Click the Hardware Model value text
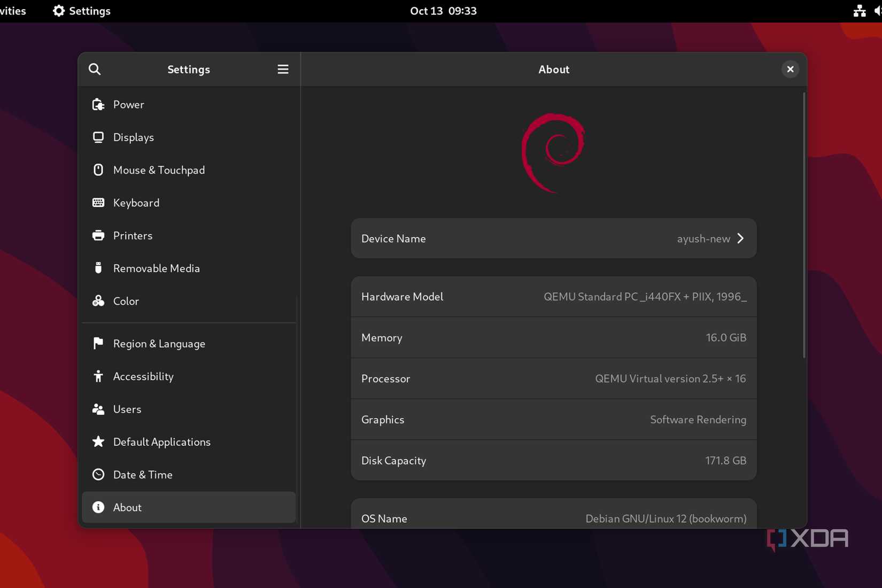 click(x=645, y=297)
